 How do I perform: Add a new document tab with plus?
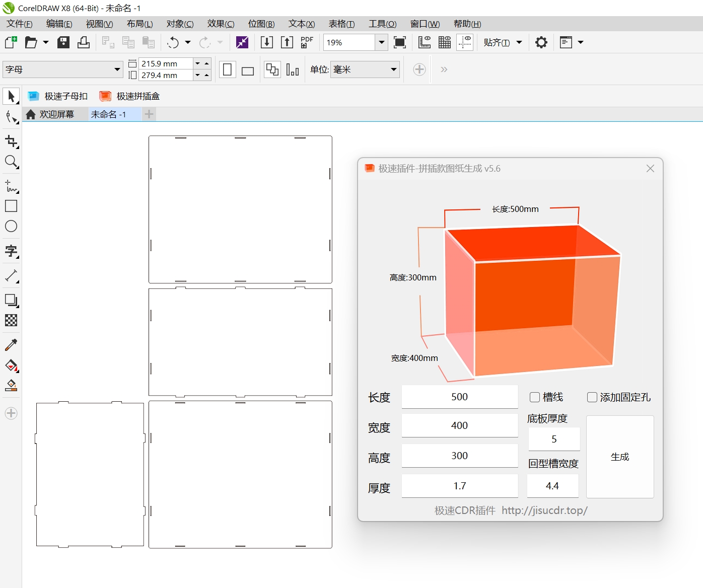149,114
